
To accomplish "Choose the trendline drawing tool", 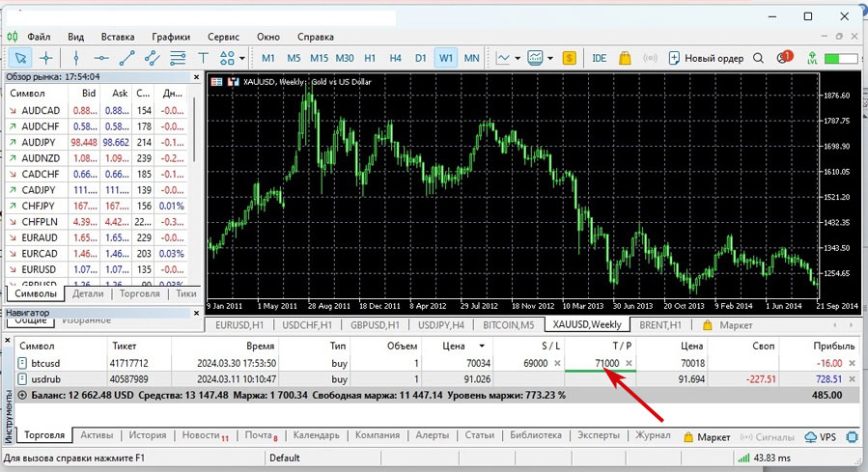I will [126, 58].
